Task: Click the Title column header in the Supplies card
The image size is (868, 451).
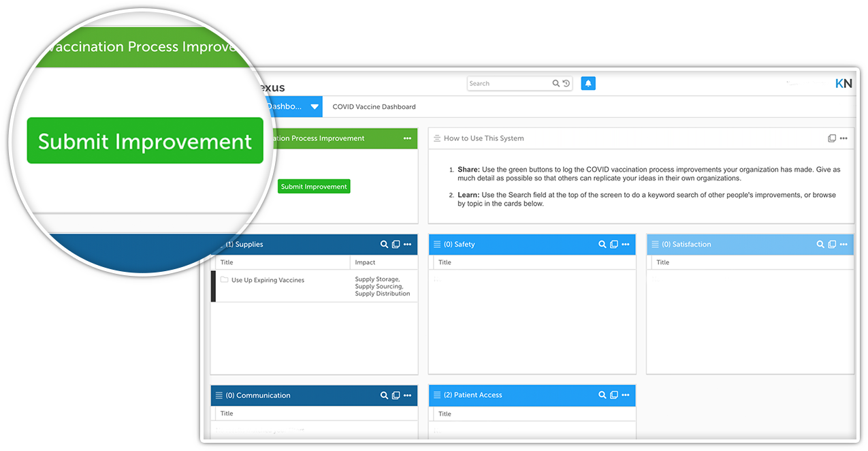Action: pyautogui.click(x=227, y=262)
